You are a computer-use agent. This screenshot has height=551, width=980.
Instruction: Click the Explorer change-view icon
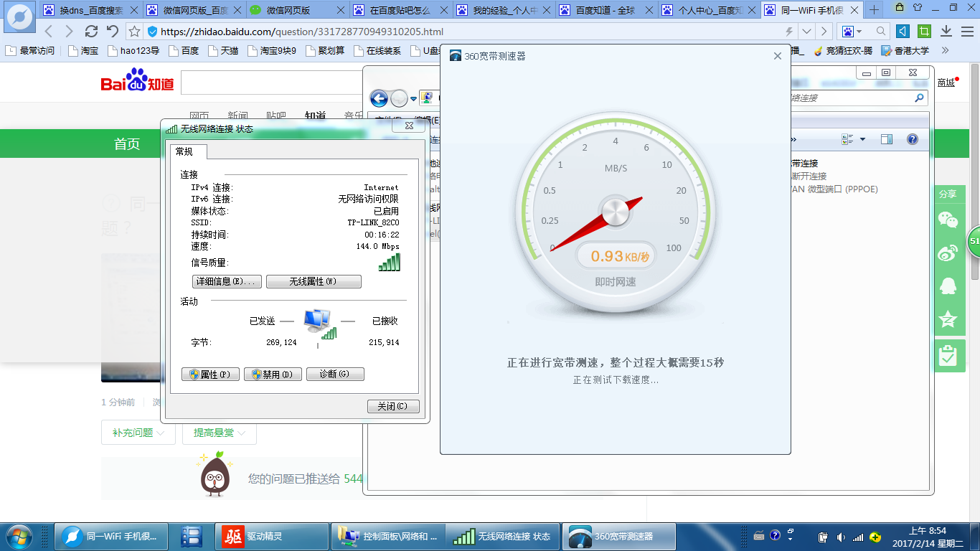pyautogui.click(x=847, y=139)
